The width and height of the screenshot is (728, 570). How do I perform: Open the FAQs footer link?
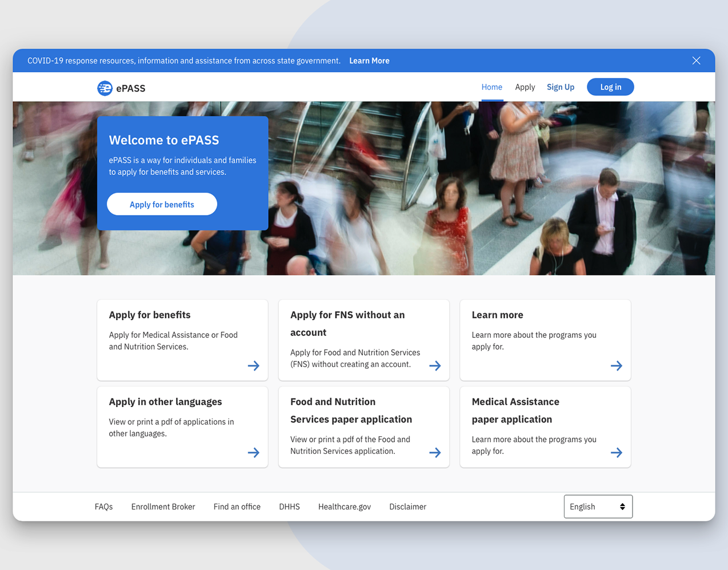point(103,507)
